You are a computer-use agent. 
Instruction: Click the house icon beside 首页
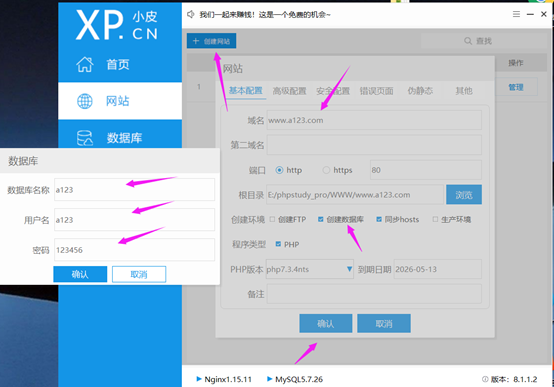coord(85,64)
